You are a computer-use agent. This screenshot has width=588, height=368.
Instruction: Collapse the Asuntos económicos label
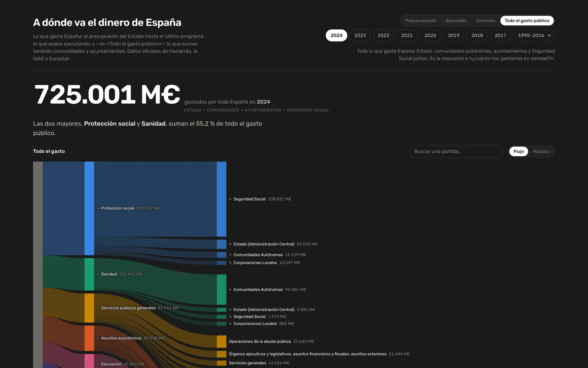(x=130, y=338)
